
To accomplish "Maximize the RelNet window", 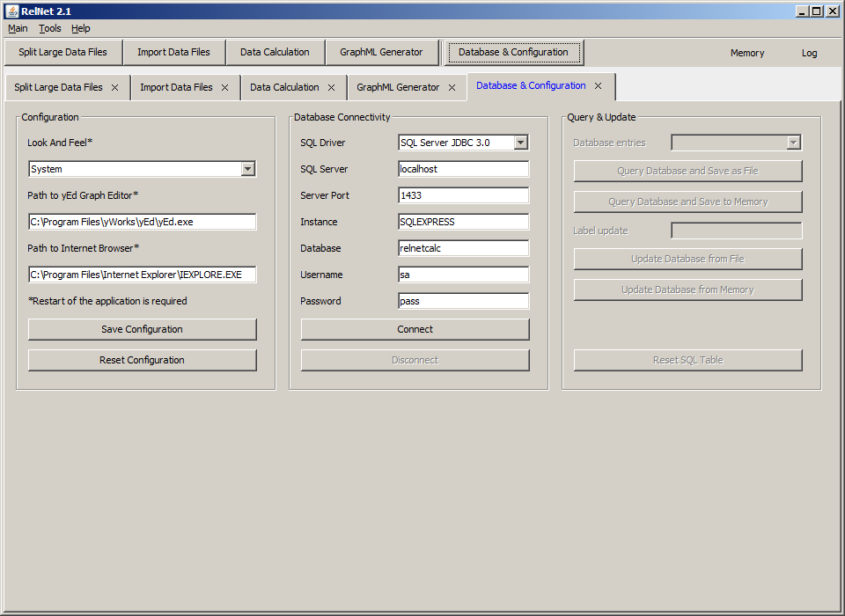I will pyautogui.click(x=817, y=11).
